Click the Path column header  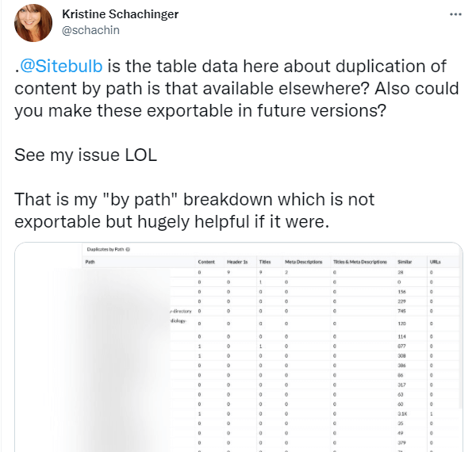point(90,262)
